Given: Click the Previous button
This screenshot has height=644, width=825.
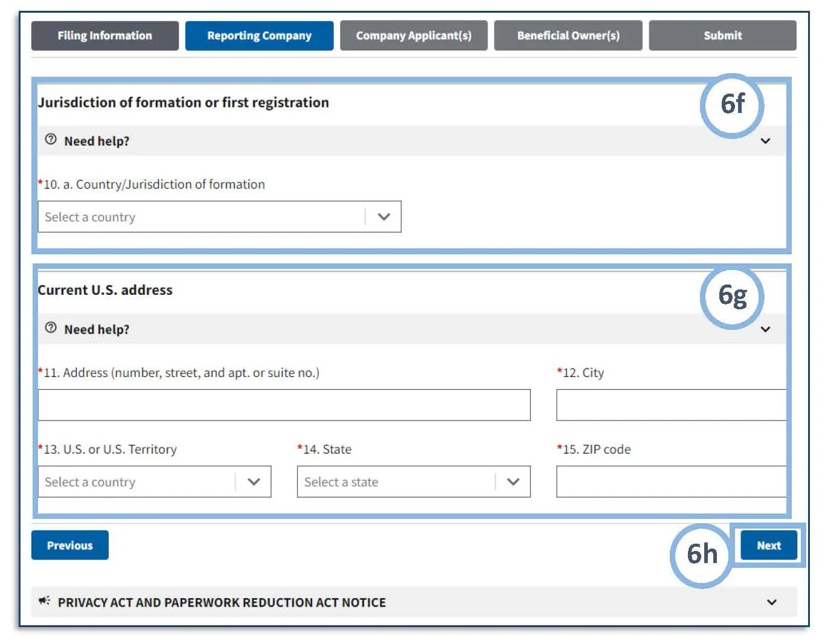Looking at the screenshot, I should (70, 545).
